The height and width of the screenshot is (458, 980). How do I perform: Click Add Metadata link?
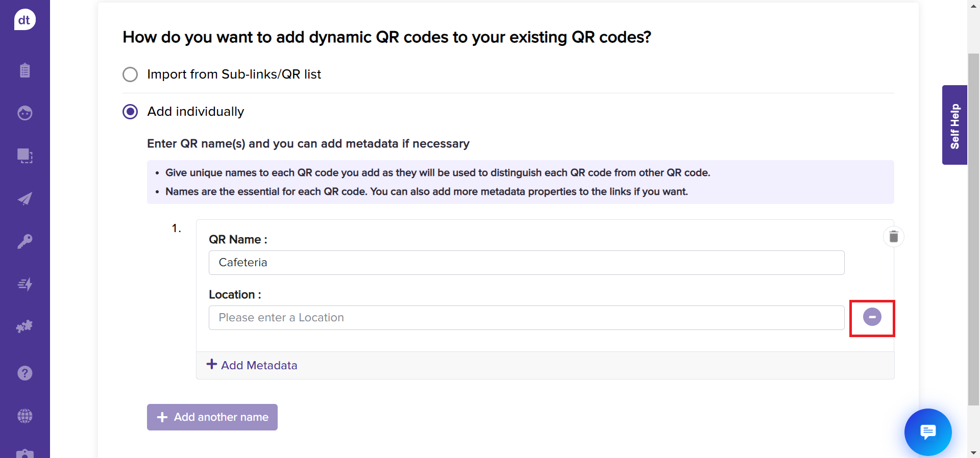coord(252,365)
